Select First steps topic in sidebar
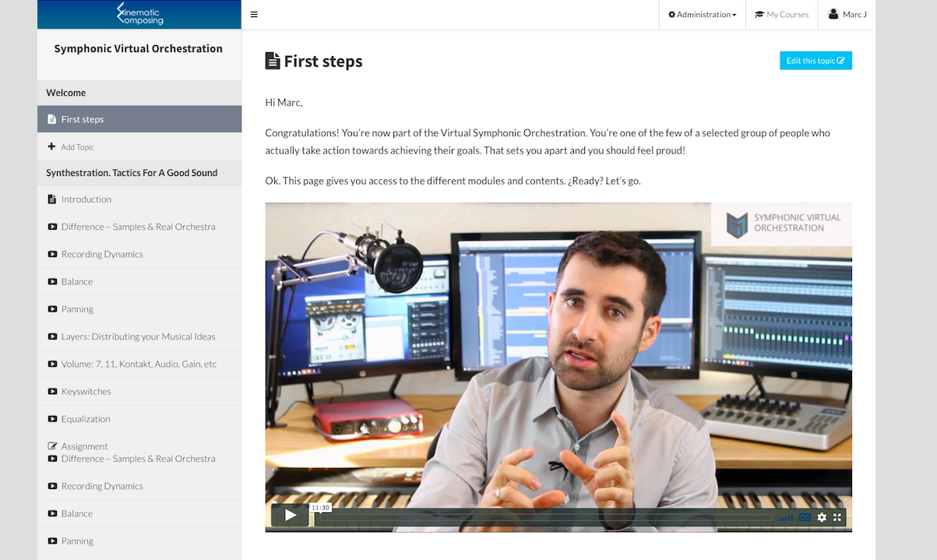This screenshot has width=937, height=560. 83,119
